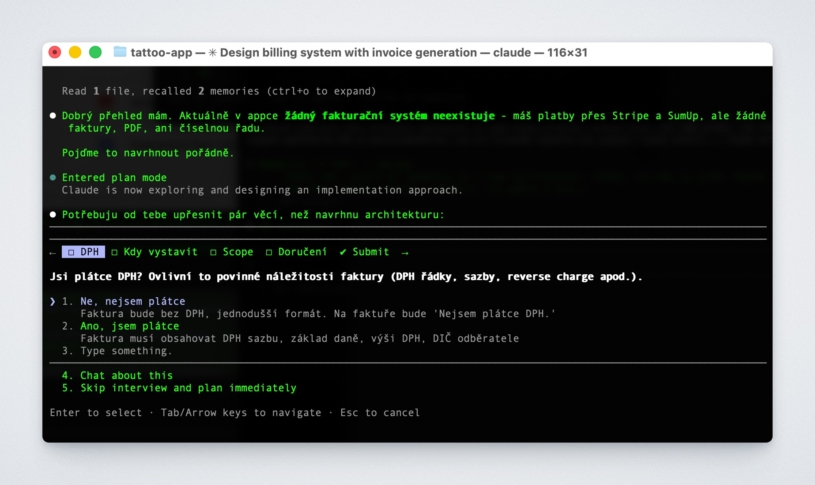Click the red close window button
815x485 pixels.
point(55,52)
